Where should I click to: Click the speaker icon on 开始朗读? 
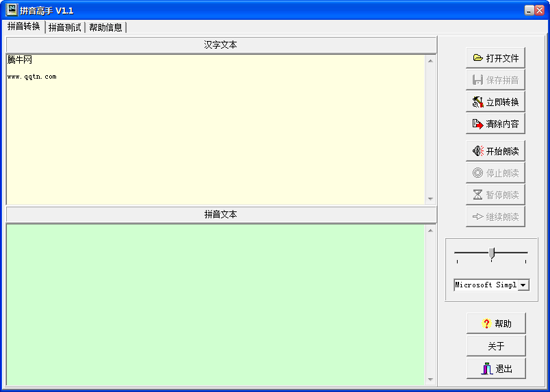coord(477,151)
